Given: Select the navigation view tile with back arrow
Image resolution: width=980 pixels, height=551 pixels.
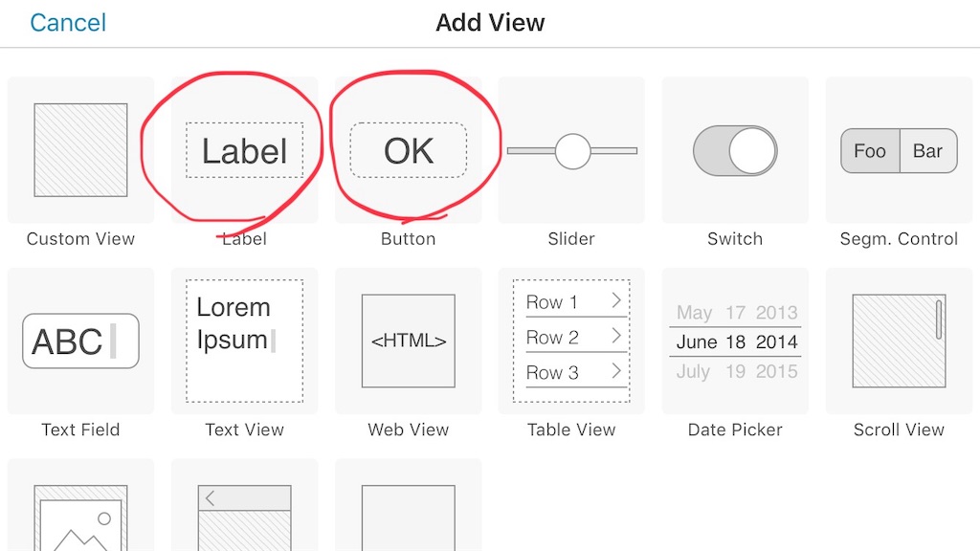Looking at the screenshot, I should [244, 505].
